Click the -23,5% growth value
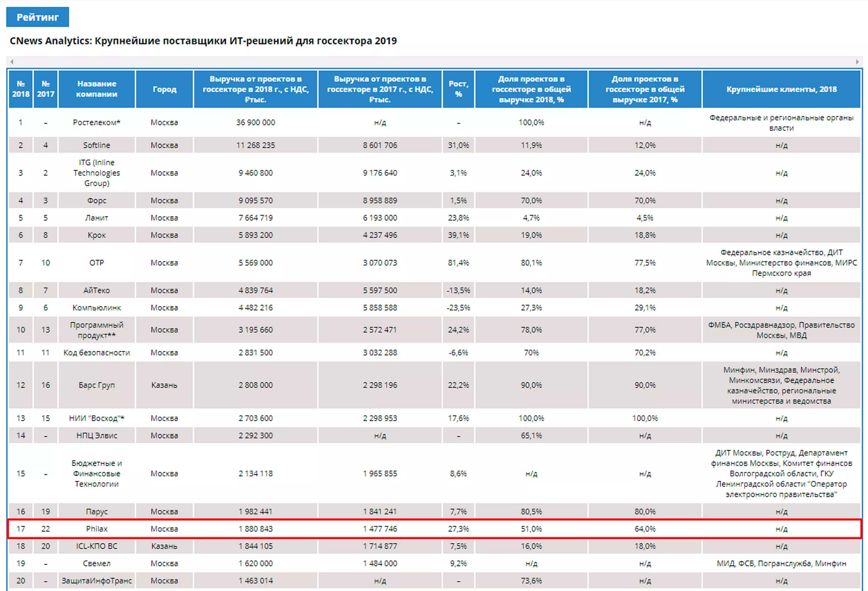 click(458, 307)
